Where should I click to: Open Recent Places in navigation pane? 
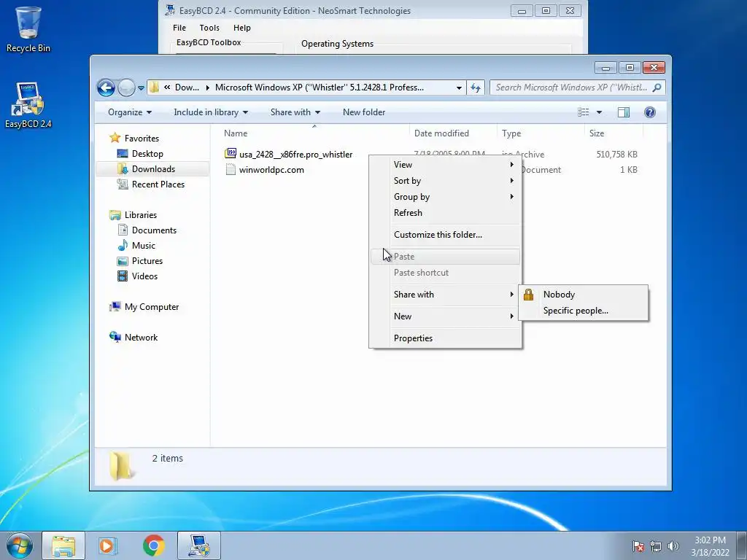158,184
